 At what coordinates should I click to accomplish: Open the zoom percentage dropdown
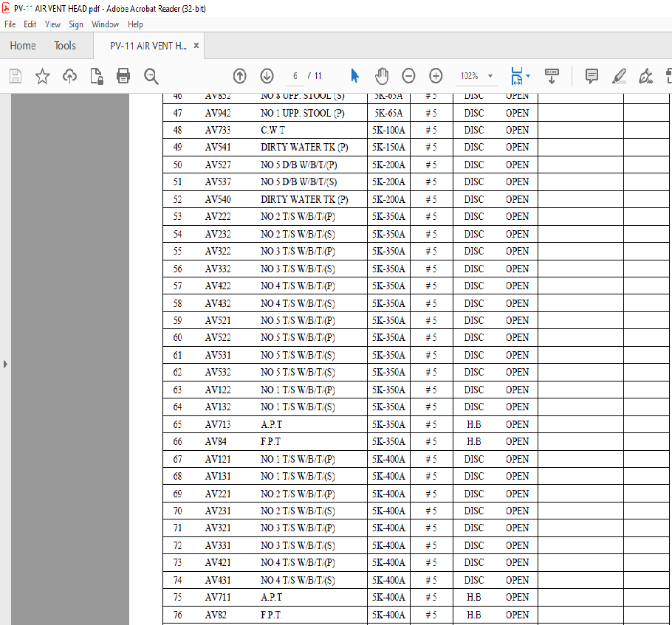(x=490, y=76)
